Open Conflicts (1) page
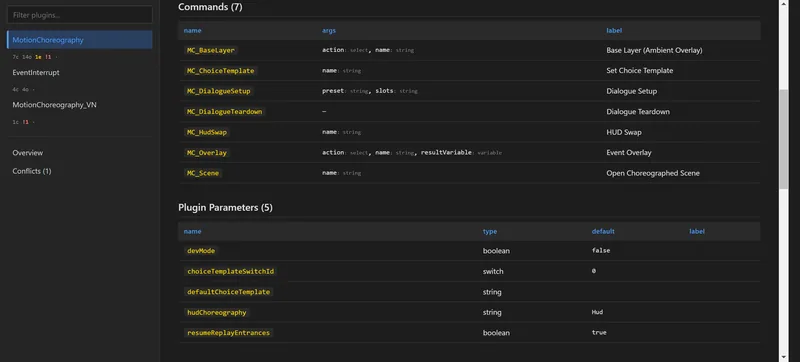 tap(32, 171)
